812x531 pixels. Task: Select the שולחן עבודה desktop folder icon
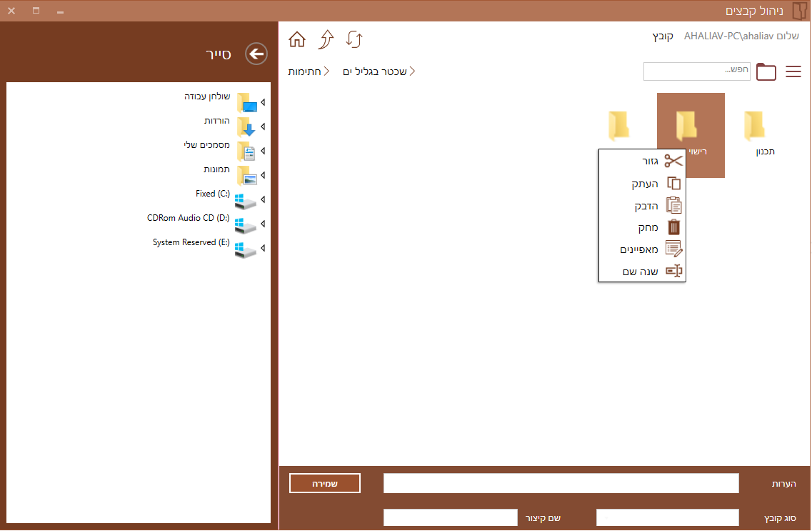247,103
